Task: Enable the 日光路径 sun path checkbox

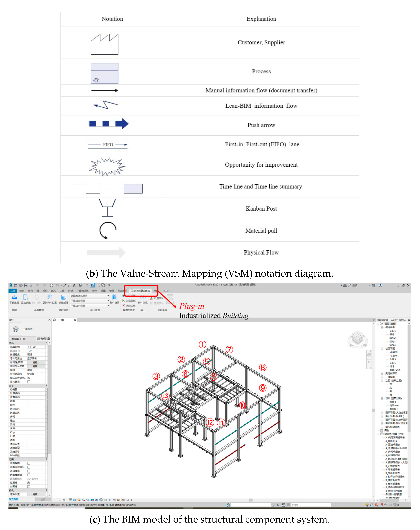Action: click(x=29, y=382)
